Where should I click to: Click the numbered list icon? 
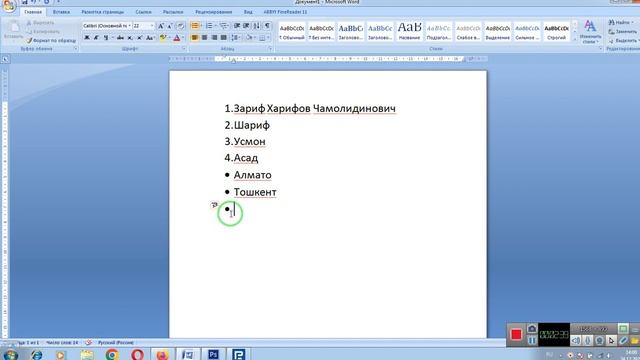(x=209, y=26)
